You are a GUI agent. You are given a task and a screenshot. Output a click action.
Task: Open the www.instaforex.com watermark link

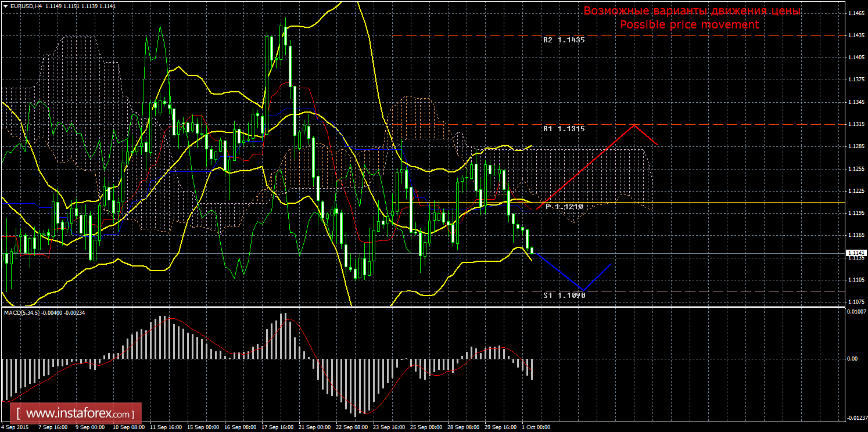click(79, 414)
